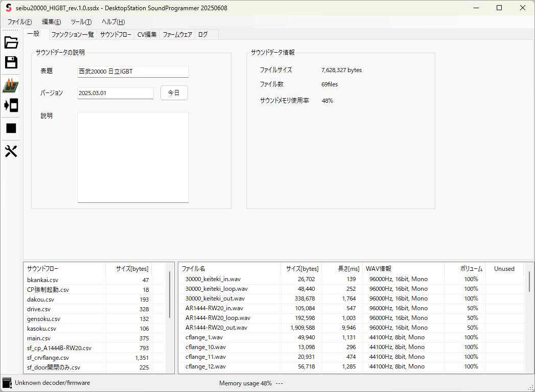Save project with floppy disk icon
535x392 pixels.
tap(11, 62)
